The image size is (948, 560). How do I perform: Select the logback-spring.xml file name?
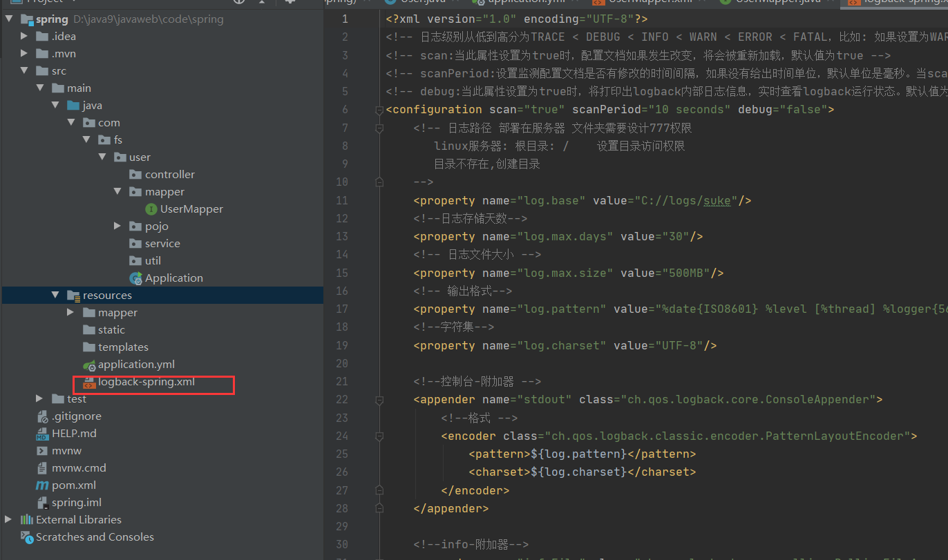(146, 382)
